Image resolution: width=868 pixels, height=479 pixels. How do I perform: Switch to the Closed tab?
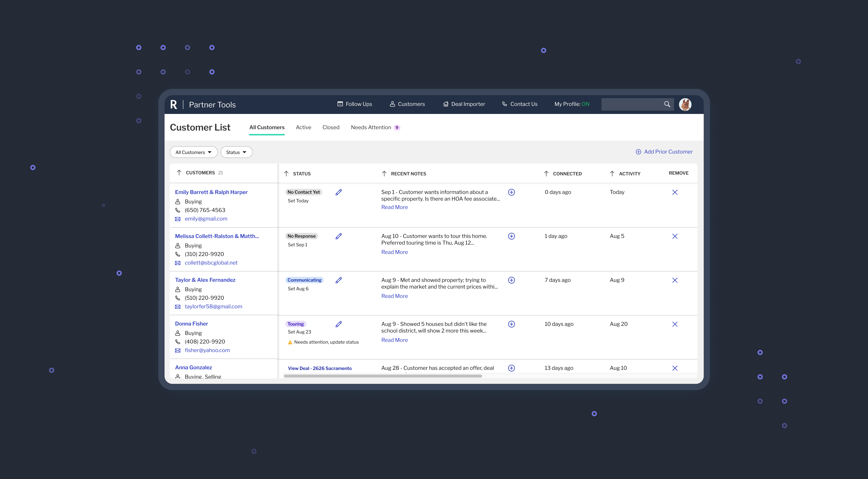331,127
